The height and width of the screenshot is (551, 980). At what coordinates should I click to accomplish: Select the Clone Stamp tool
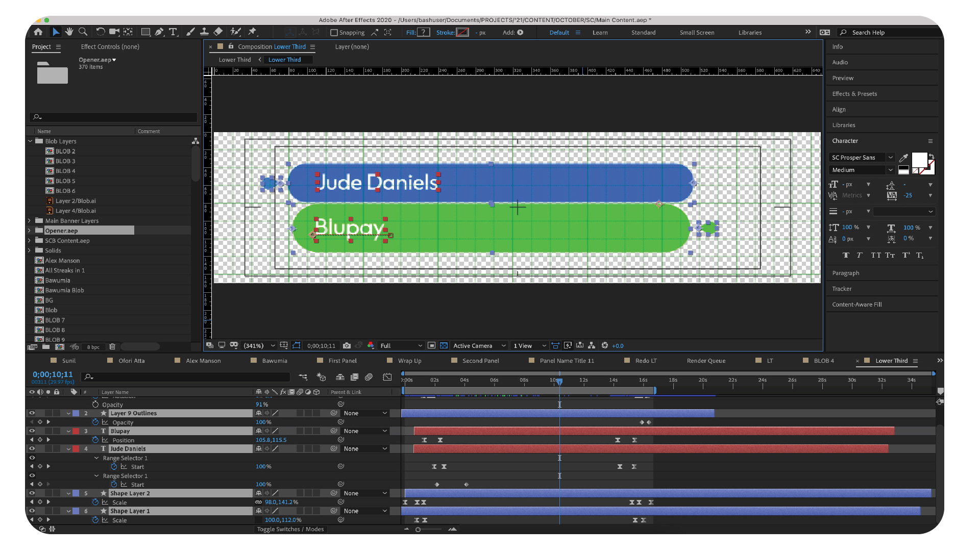click(204, 32)
